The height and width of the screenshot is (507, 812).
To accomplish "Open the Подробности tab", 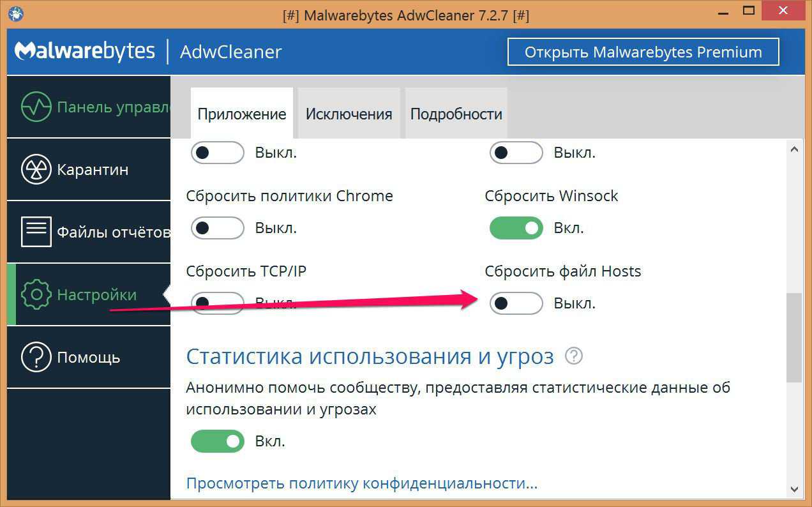I will click(x=456, y=114).
